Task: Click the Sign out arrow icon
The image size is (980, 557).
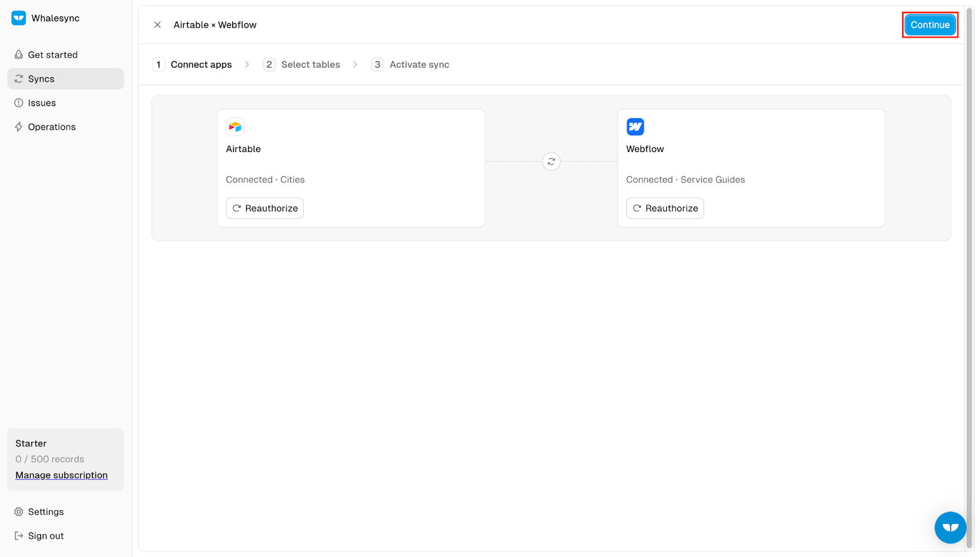Action: tap(19, 536)
